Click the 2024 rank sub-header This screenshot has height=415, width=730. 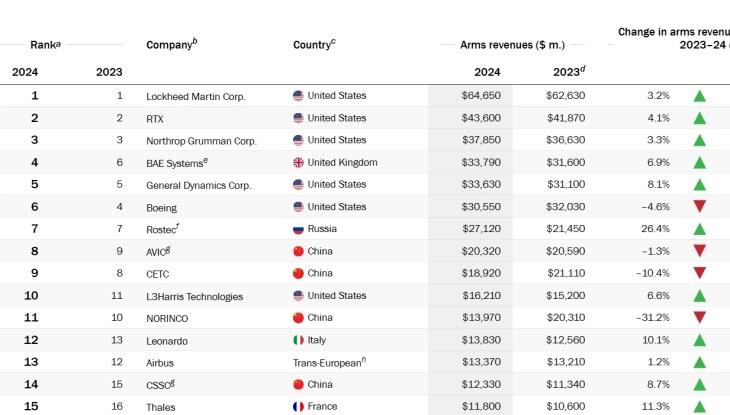click(25, 72)
